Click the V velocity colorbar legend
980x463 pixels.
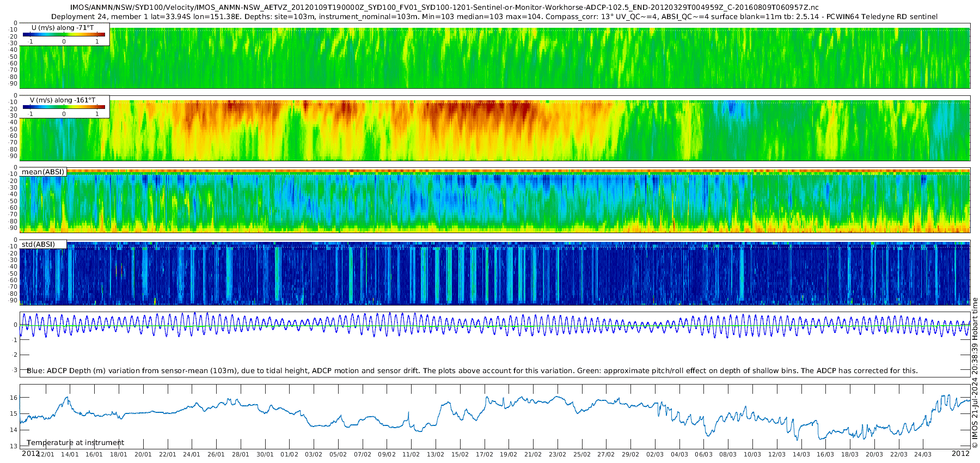pyautogui.click(x=65, y=107)
